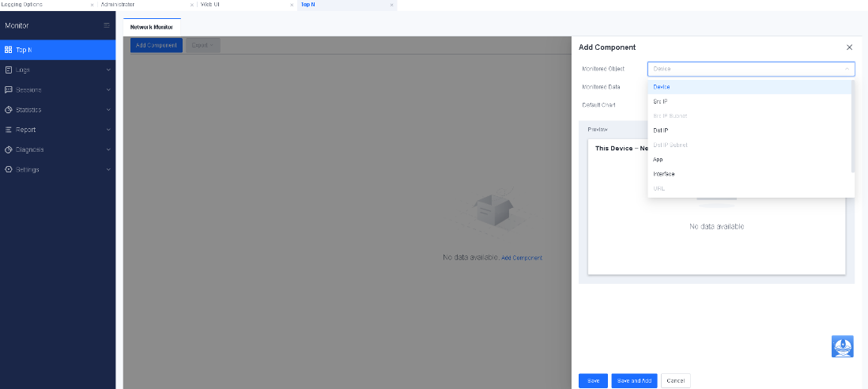The width and height of the screenshot is (868, 389).
Task: Open the Settings sidebar menu
Action: 58,169
